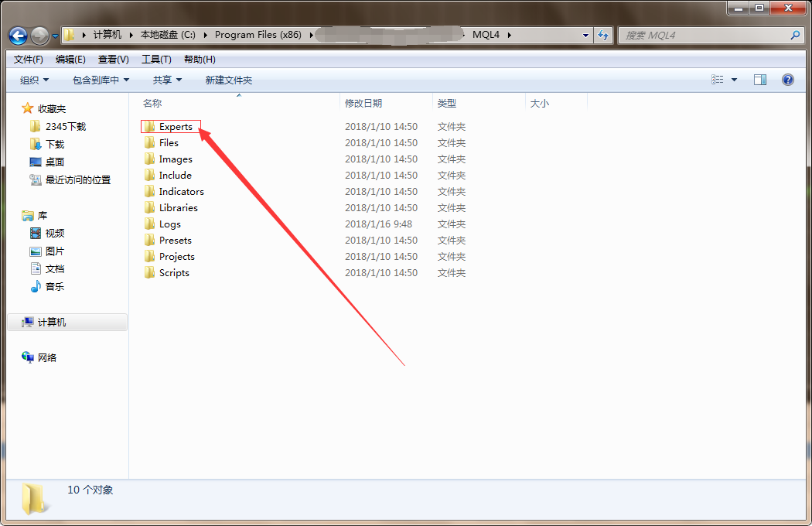This screenshot has height=526, width=812.
Task: Open the view options dropdown arrow
Action: (734, 80)
